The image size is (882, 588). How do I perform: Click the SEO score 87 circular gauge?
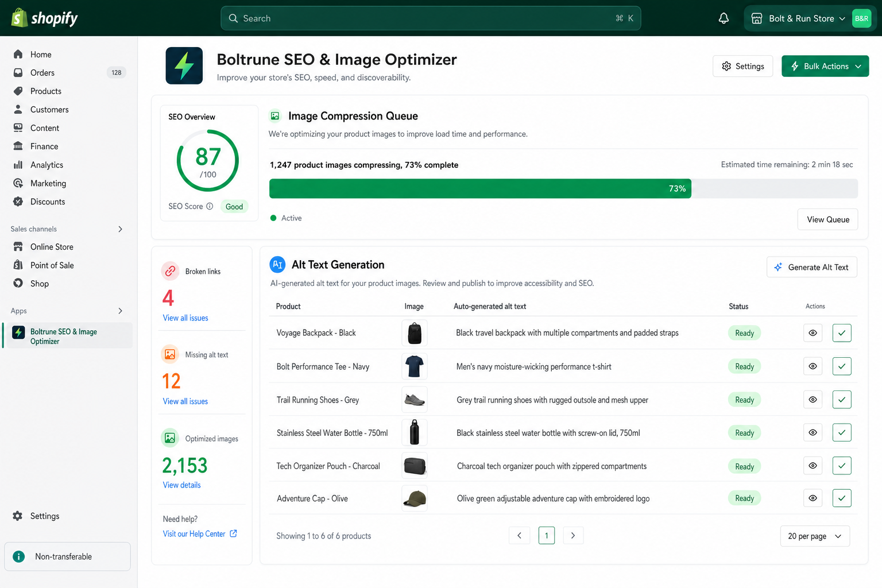click(x=208, y=161)
